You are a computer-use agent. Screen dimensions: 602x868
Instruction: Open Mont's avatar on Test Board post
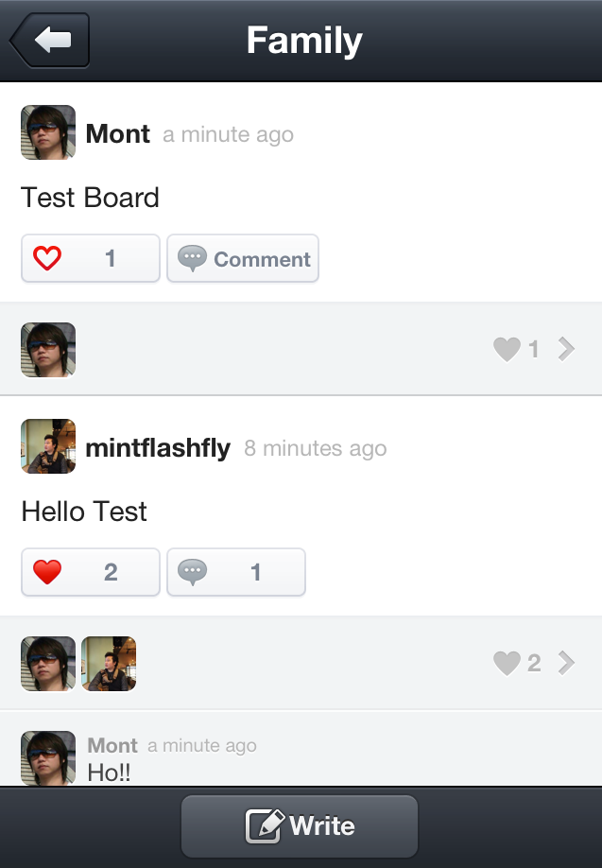click(x=48, y=132)
